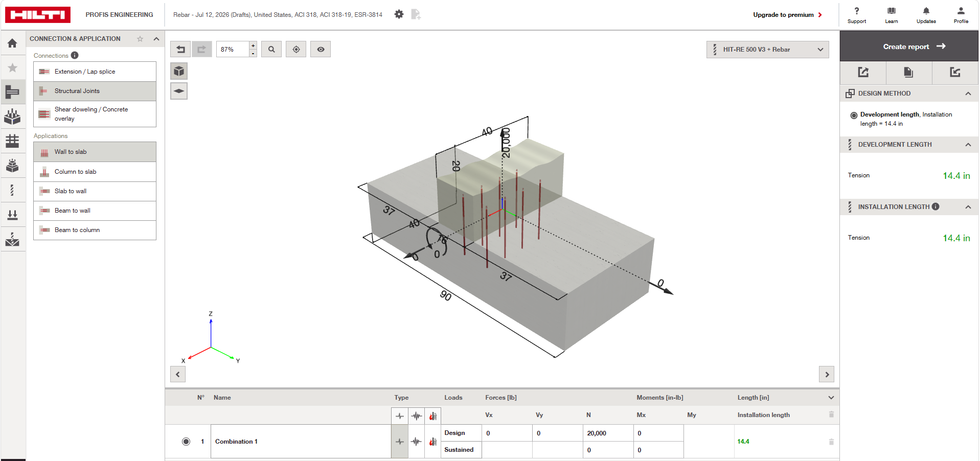Select Beam to wall application
The height and width of the screenshot is (461, 980).
(x=95, y=211)
